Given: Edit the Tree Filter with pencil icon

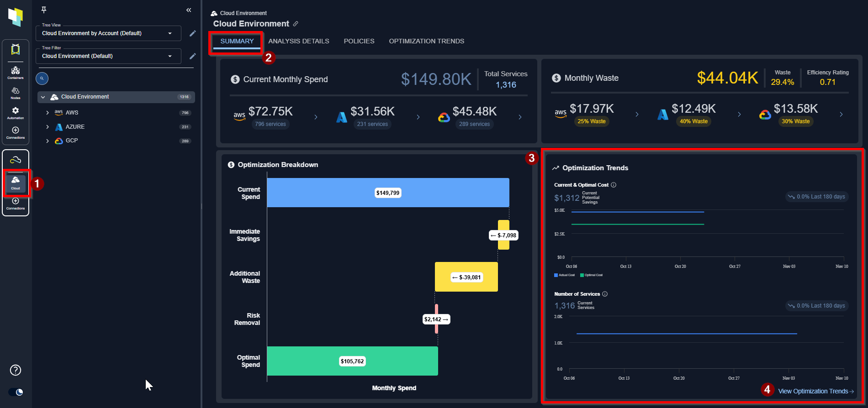Looking at the screenshot, I should pos(193,56).
